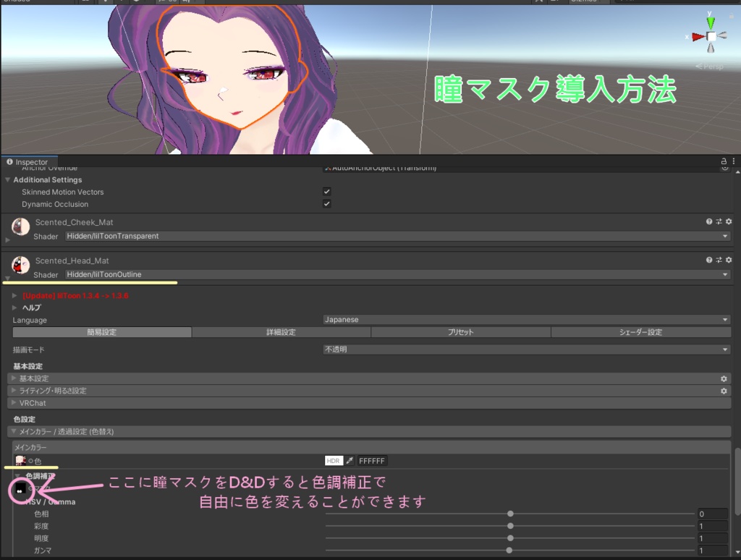Click the gear icon on ライティング・明るさ設定 section
Viewport: 741px width, 560px height.
coord(724,391)
